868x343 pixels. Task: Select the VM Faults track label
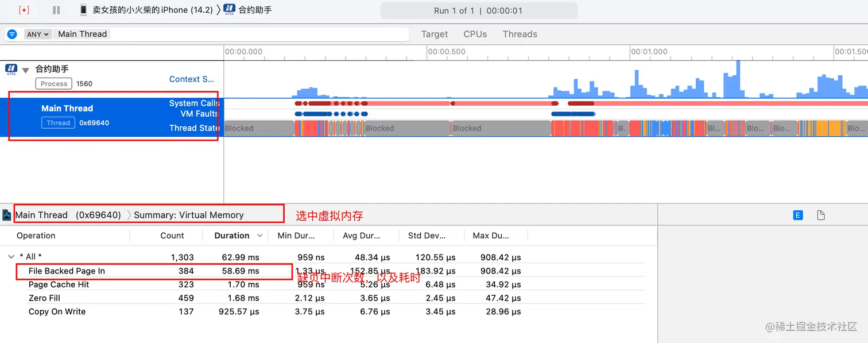[200, 114]
